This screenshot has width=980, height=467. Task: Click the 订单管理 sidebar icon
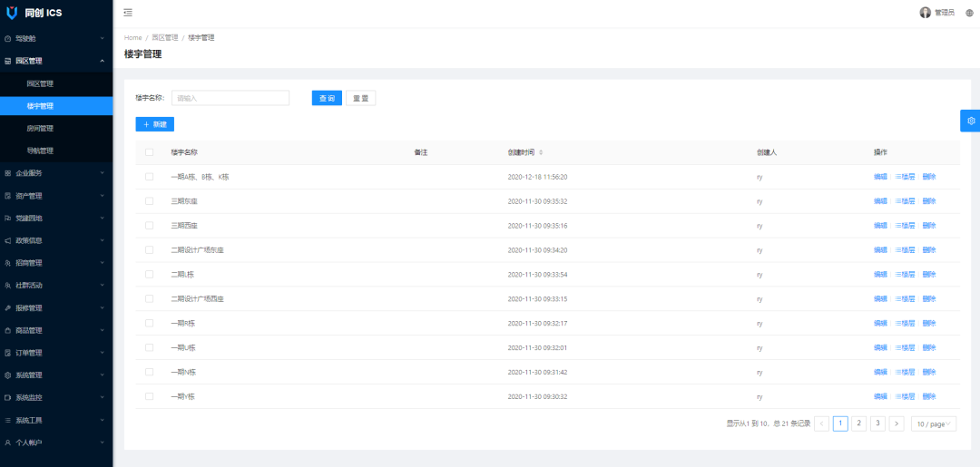tap(7, 353)
